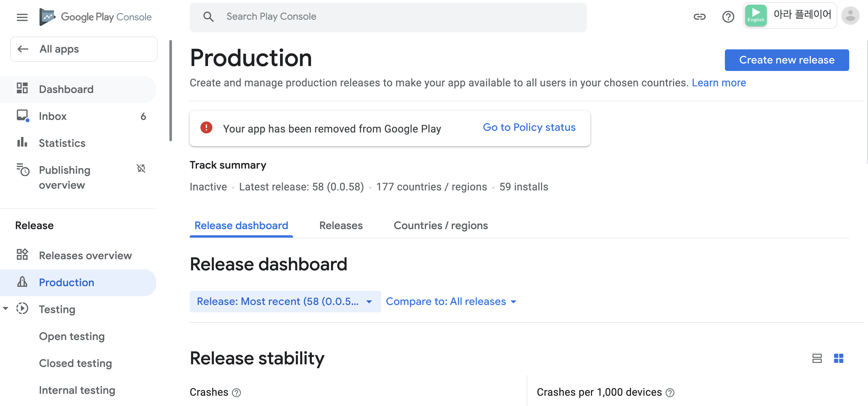Switch to the Releases tab

(x=341, y=225)
